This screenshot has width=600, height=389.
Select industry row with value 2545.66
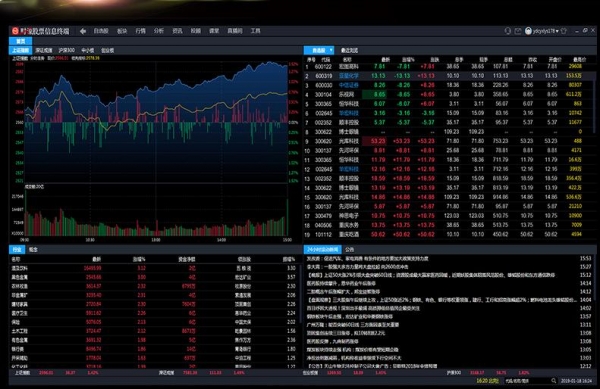pyautogui.click(x=154, y=277)
